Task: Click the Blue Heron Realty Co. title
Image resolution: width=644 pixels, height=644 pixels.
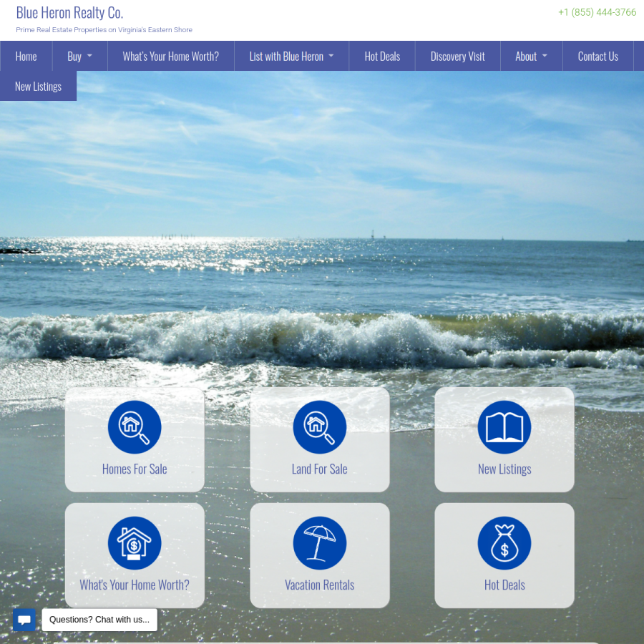Action: 69,13
